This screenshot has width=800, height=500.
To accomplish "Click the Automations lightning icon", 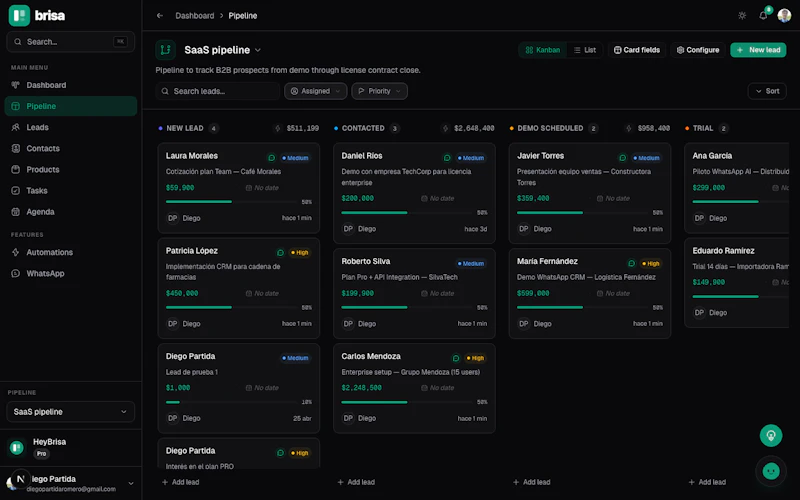I will (16, 252).
